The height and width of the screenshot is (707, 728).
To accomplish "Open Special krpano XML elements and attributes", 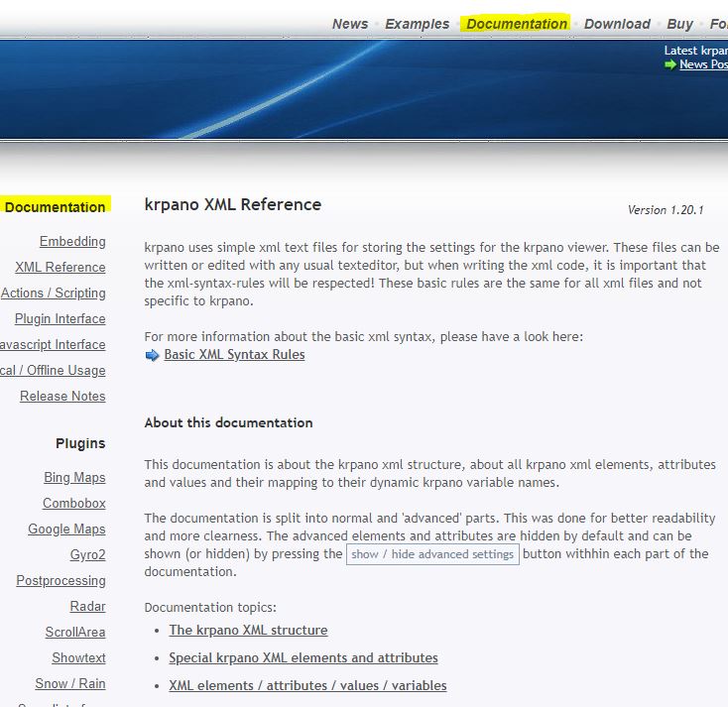I will coord(303,658).
